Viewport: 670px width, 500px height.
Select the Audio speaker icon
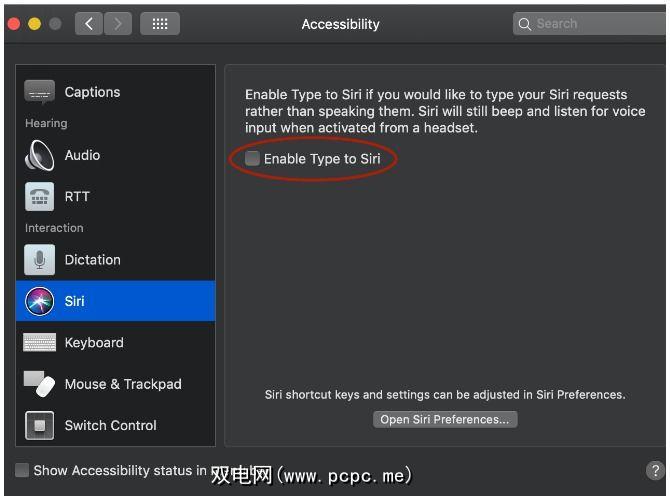click(40, 155)
